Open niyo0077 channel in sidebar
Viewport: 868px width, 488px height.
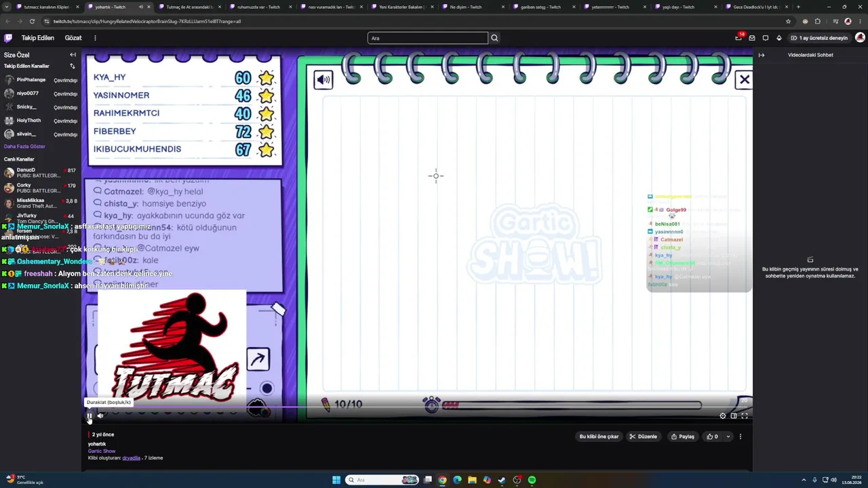click(x=41, y=94)
